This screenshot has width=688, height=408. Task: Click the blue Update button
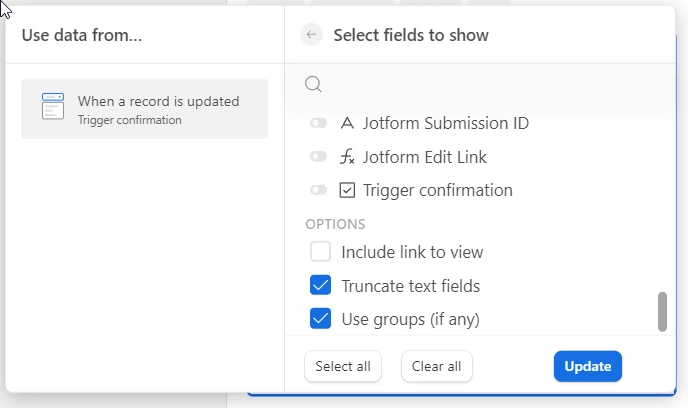tap(588, 366)
